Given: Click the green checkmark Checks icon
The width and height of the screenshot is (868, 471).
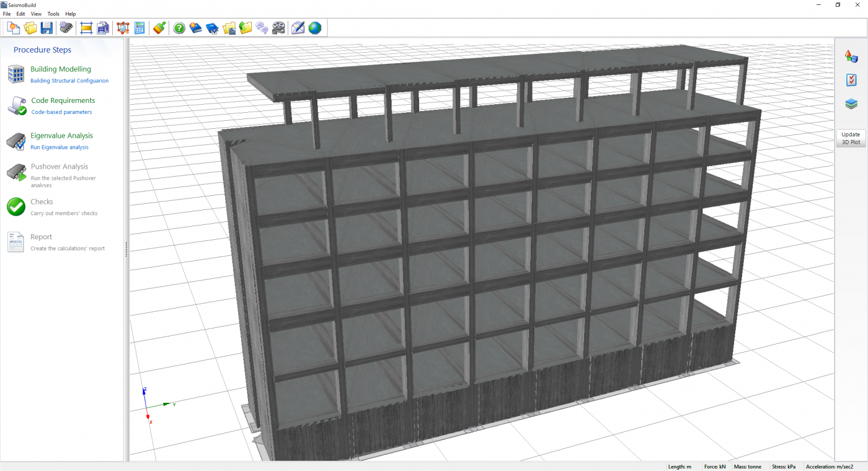Looking at the screenshot, I should pyautogui.click(x=16, y=207).
